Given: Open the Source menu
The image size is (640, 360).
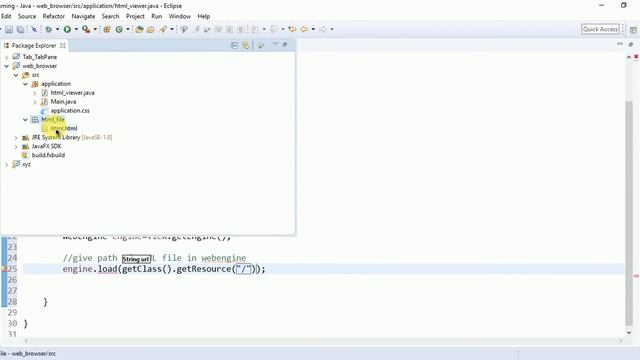Looking at the screenshot, I should 27,16.
